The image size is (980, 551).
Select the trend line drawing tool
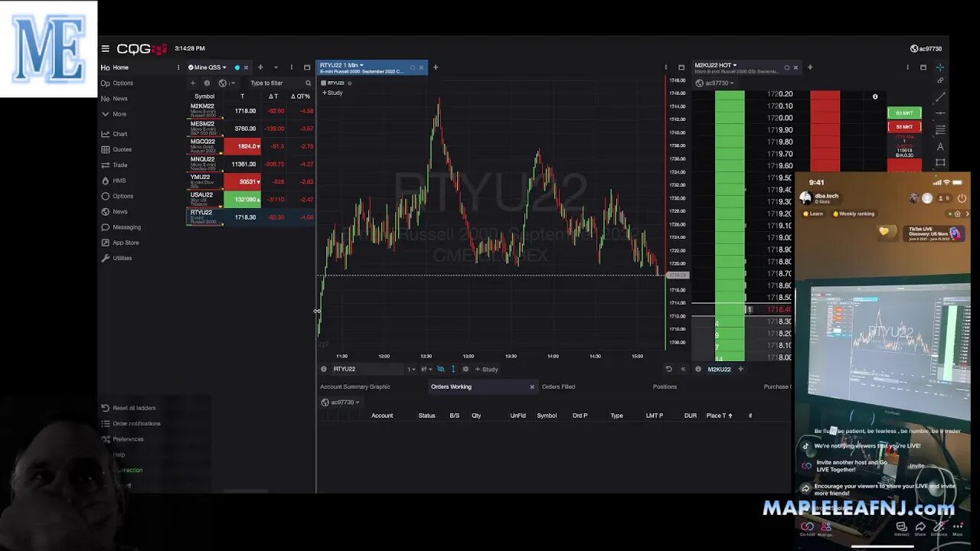[940, 97]
